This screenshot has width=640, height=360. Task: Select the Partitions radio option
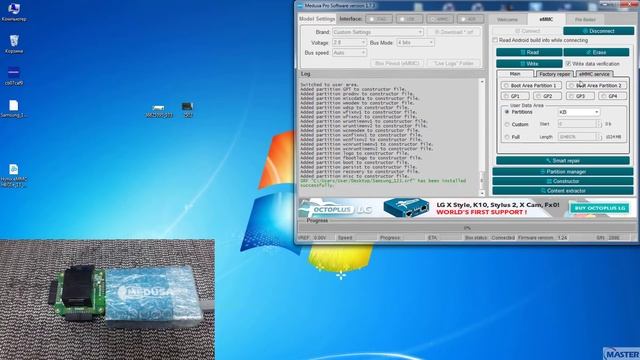click(x=507, y=111)
